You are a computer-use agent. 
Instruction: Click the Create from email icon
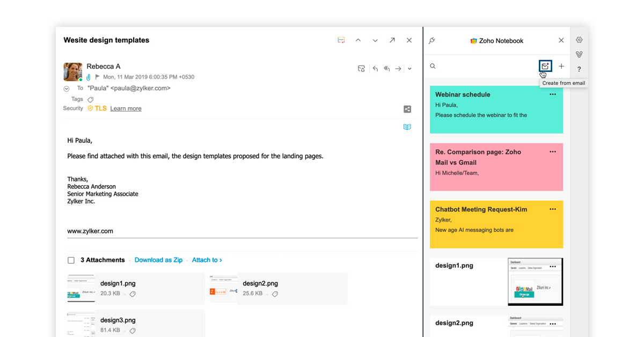(x=545, y=66)
